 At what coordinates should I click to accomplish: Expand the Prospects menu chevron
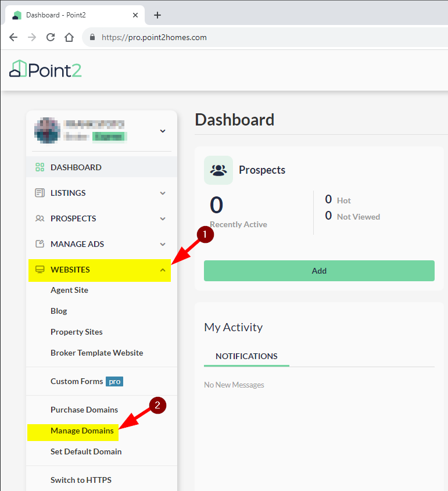tap(163, 219)
